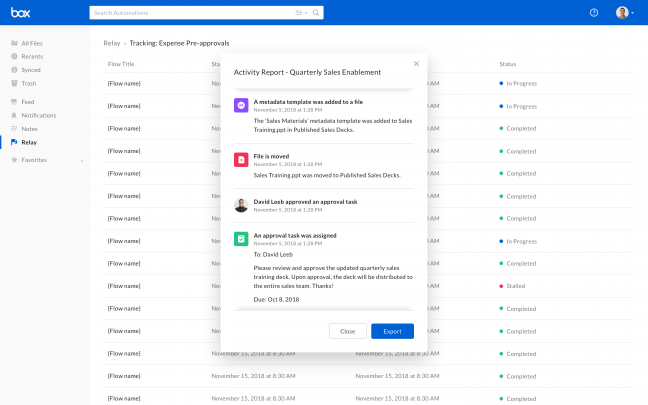Click 'Due: Oct 8, 2018' text
648x405 pixels.
click(276, 299)
